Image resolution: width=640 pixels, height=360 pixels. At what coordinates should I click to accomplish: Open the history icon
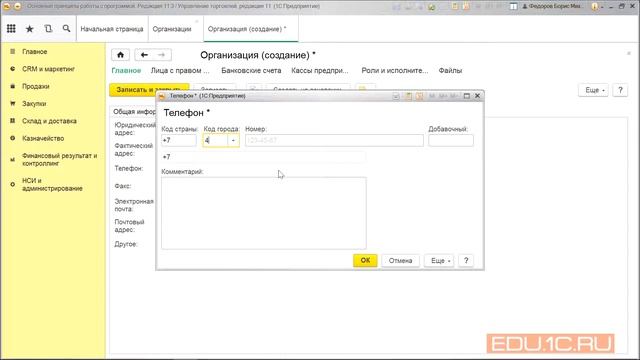point(48,29)
